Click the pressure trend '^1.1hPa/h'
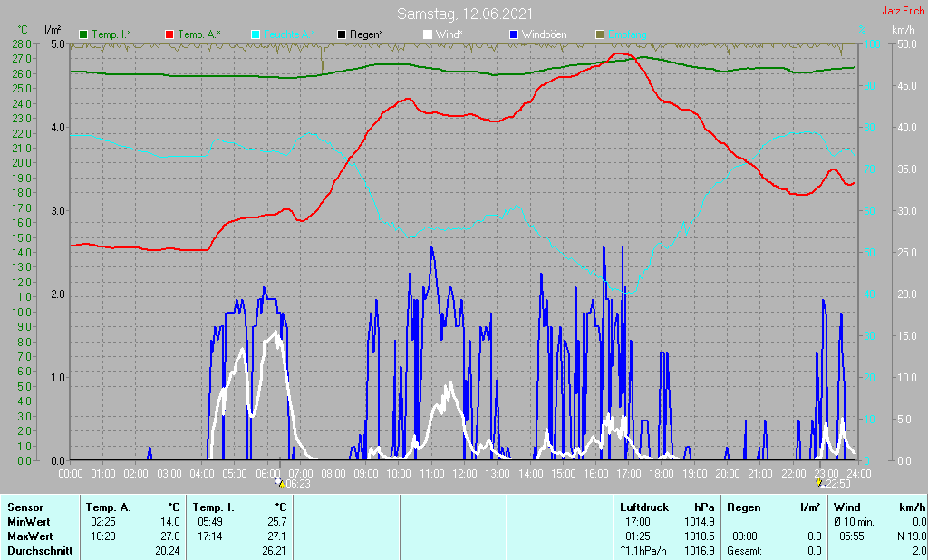The image size is (928, 560). pyautogui.click(x=643, y=551)
